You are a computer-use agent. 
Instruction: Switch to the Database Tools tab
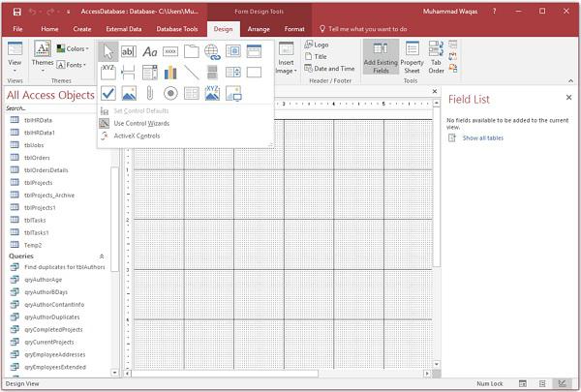[x=177, y=29]
